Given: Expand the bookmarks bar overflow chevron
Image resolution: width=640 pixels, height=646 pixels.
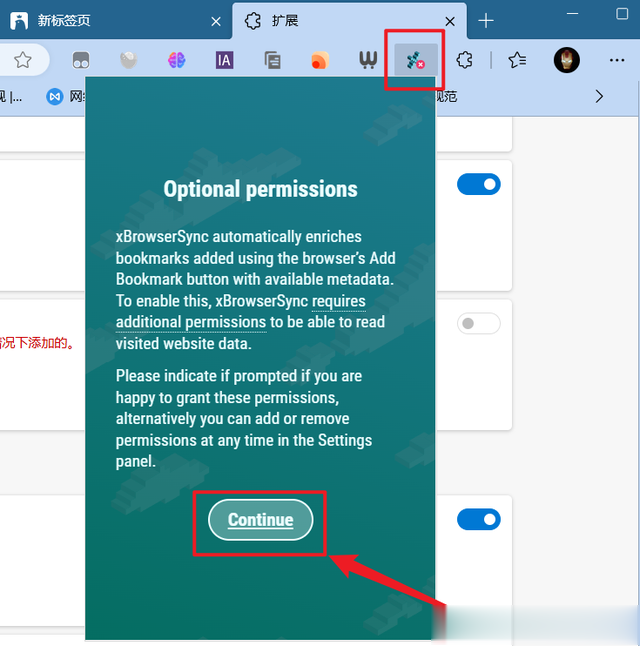Looking at the screenshot, I should [599, 96].
